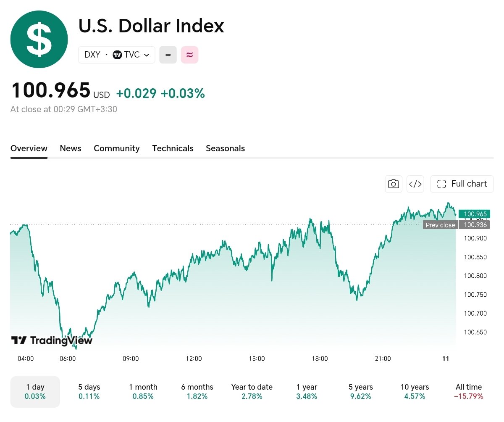Click the 18:00 time axis marker
The image size is (504, 422).
(320, 359)
